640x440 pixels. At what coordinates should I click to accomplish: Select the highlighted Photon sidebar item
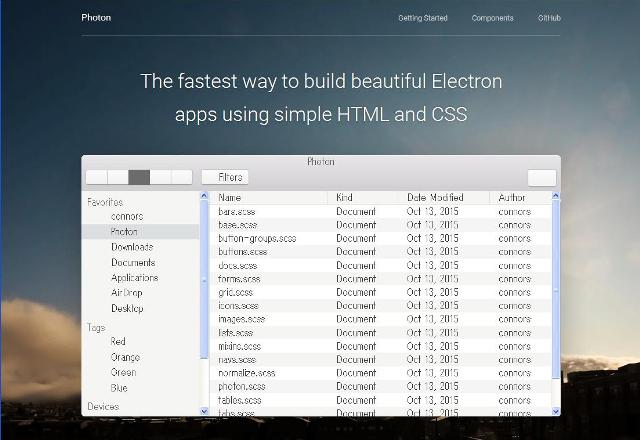tap(140, 231)
